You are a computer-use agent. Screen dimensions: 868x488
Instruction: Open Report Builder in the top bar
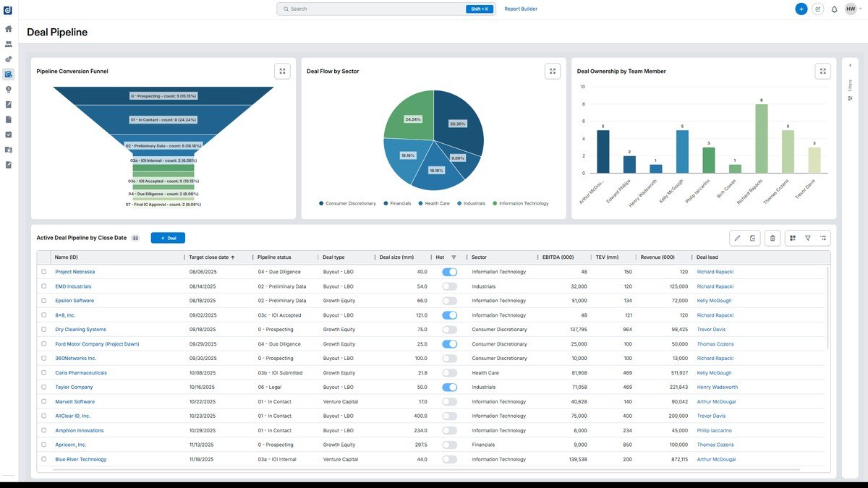(x=521, y=9)
